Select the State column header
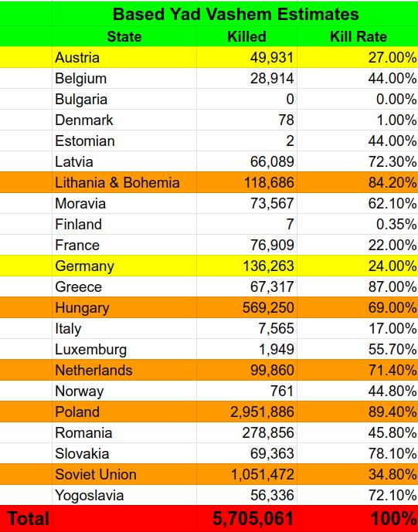418x532 pixels. tap(124, 36)
